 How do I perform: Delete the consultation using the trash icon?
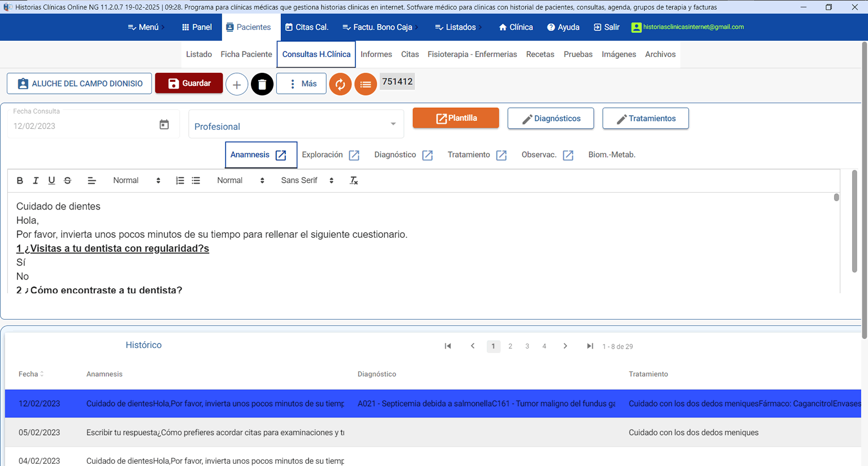pos(262,83)
